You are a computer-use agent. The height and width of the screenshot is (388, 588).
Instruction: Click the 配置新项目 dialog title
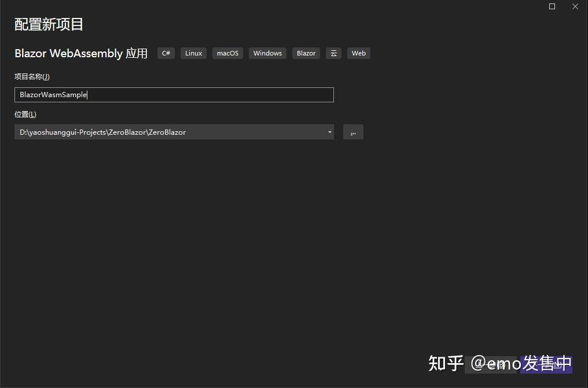point(48,25)
